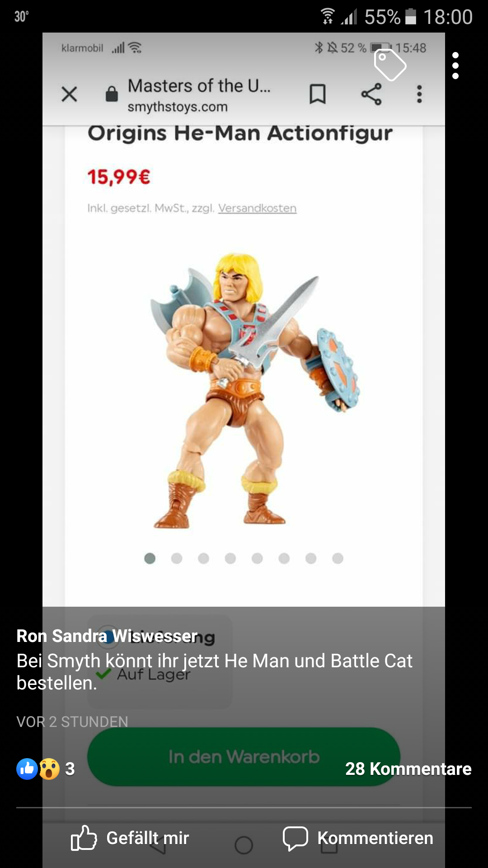Tap the bookmark icon in browser bar

pyautogui.click(x=317, y=94)
